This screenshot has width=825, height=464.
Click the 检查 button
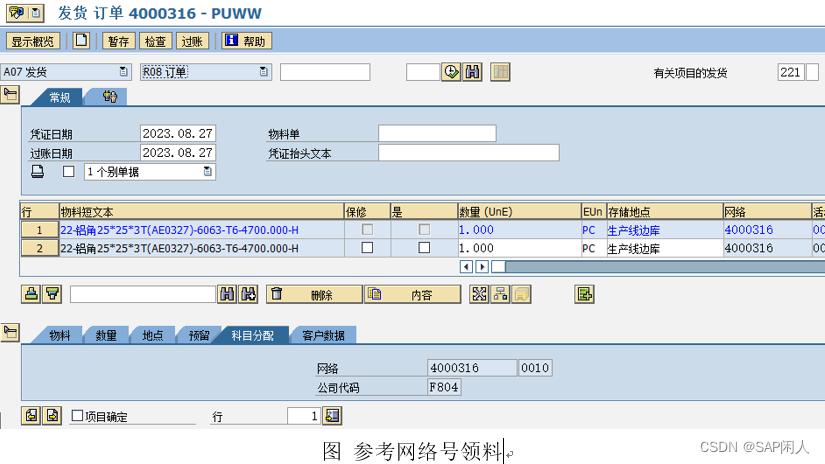(155, 41)
